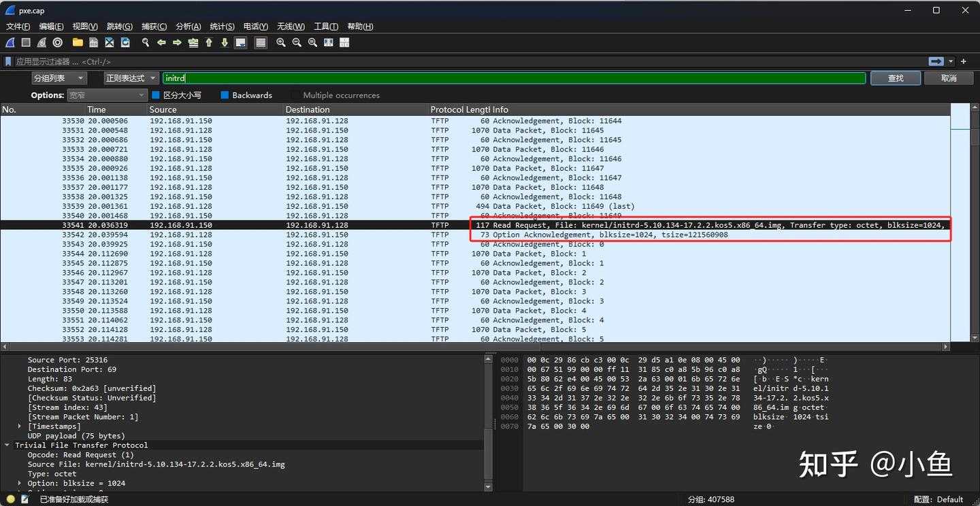Open expert information yellow circle in status bar
Image resolution: width=980 pixels, height=506 pixels.
[10, 499]
